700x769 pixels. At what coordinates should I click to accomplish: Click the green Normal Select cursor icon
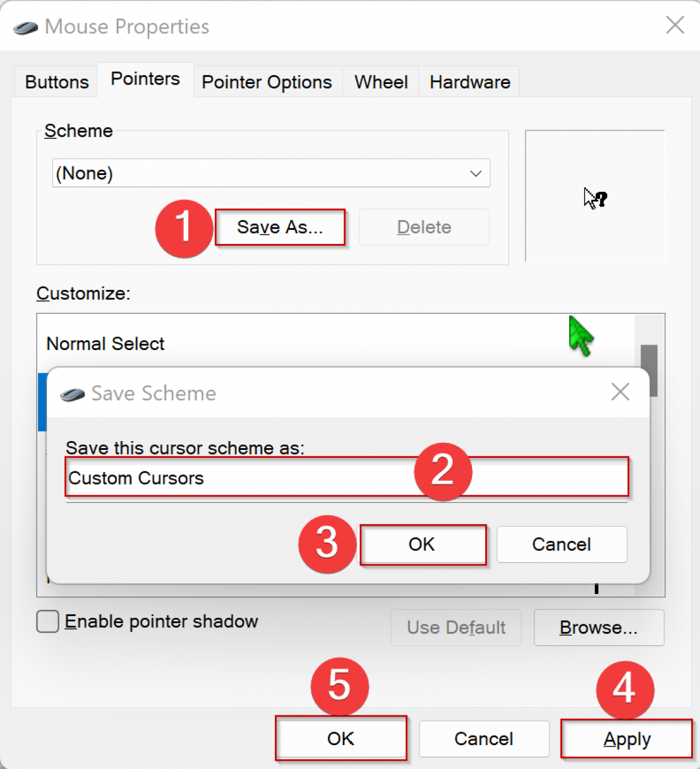(581, 336)
